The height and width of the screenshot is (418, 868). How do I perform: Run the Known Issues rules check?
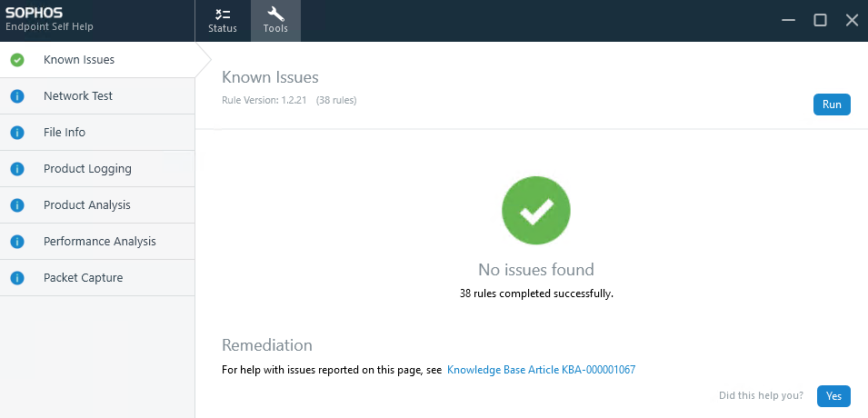pyautogui.click(x=831, y=104)
